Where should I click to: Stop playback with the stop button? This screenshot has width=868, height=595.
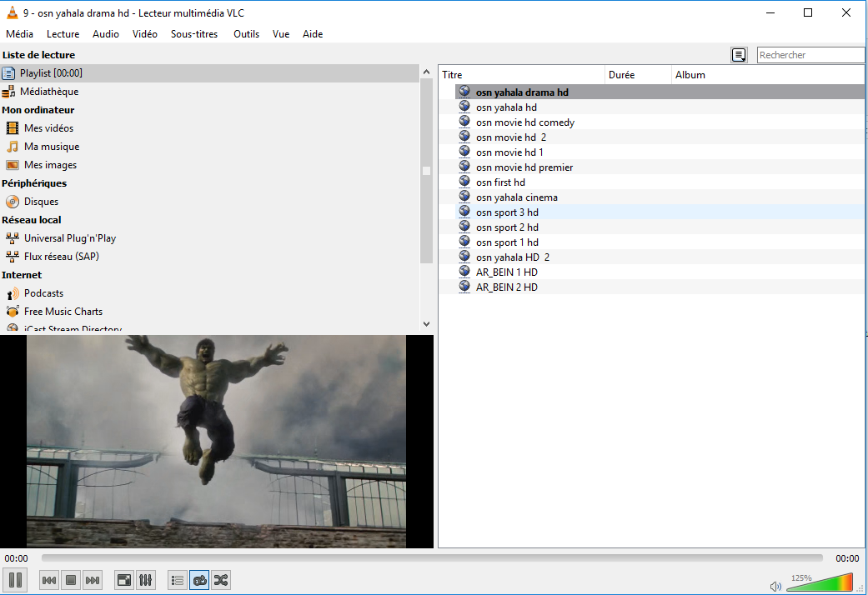point(71,580)
